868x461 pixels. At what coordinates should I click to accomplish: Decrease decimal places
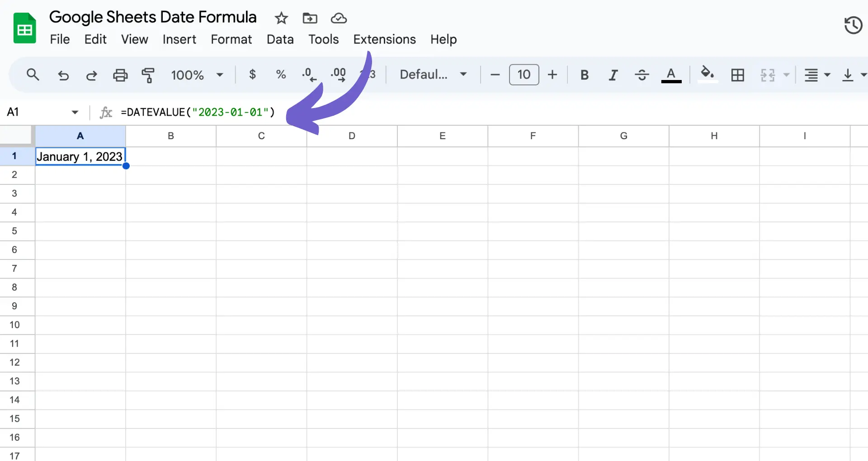pos(309,75)
